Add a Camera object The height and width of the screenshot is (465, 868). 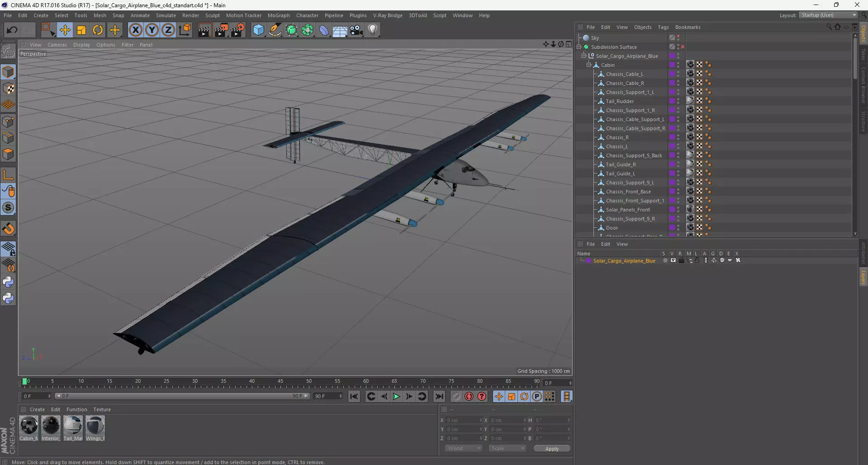pyautogui.click(x=356, y=30)
